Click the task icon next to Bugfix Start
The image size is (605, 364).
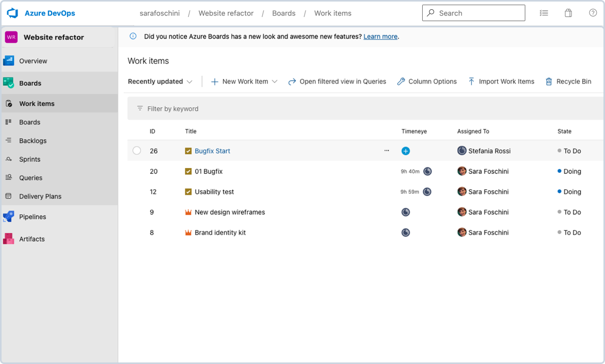tap(188, 151)
